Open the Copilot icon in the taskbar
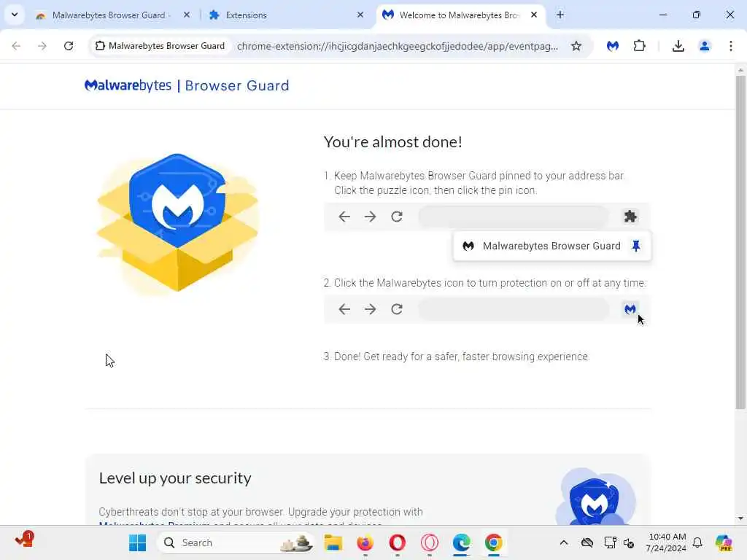747x560 pixels. pos(724,542)
